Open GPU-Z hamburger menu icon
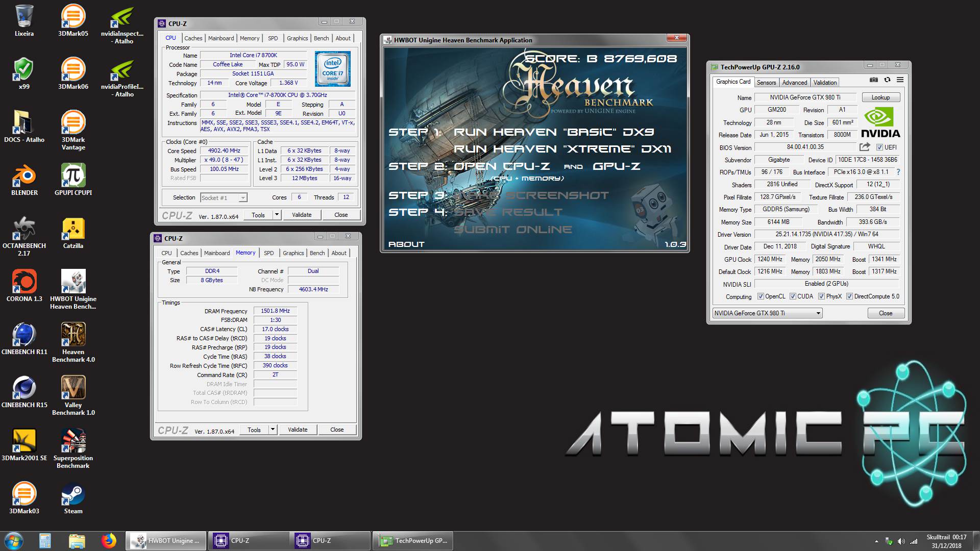The image size is (980, 551). coord(900,80)
